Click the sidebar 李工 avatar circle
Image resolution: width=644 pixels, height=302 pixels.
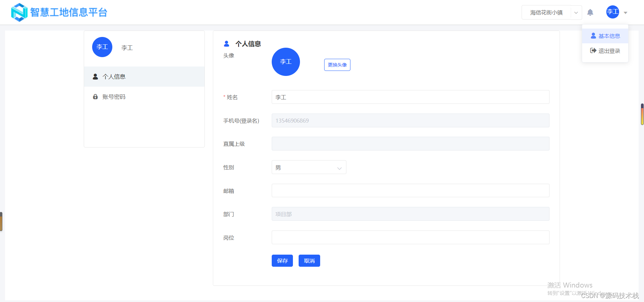click(x=102, y=47)
